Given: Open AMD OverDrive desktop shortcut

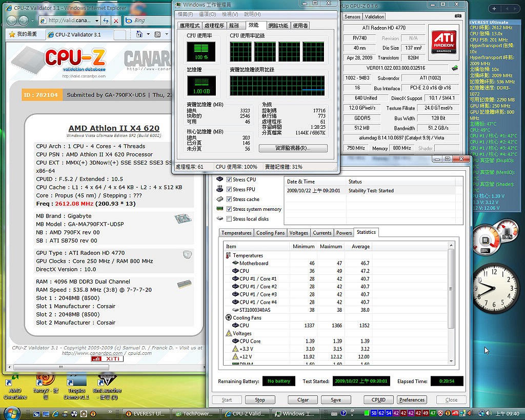Looking at the screenshot, I should coord(15,388).
